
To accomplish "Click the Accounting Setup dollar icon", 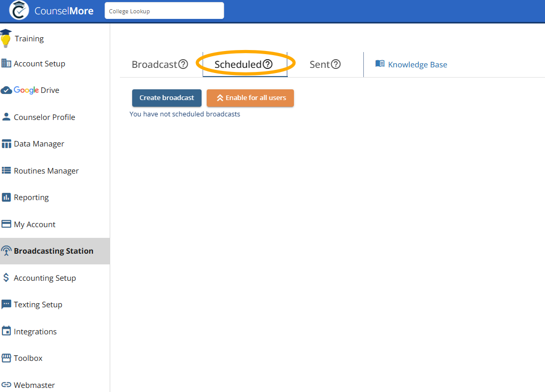I will point(6,277).
